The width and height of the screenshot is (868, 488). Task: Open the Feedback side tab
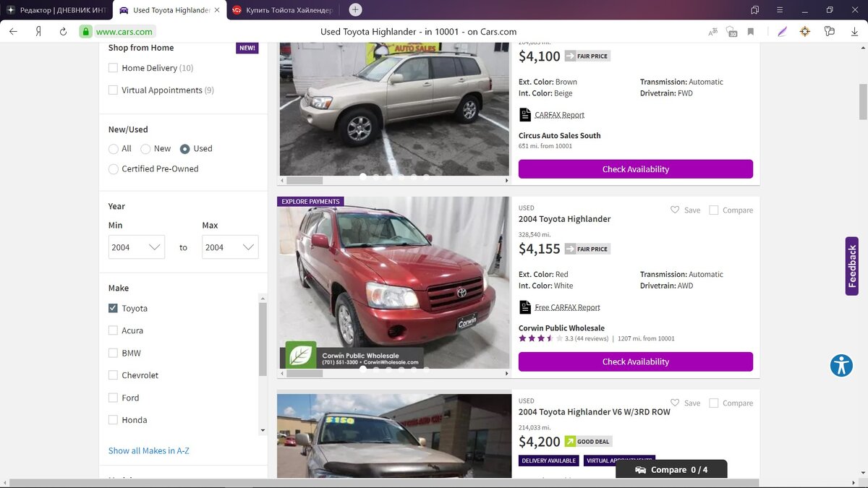point(852,266)
